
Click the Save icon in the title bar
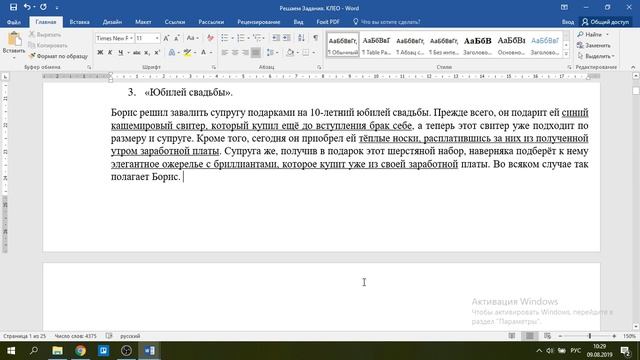point(13,7)
